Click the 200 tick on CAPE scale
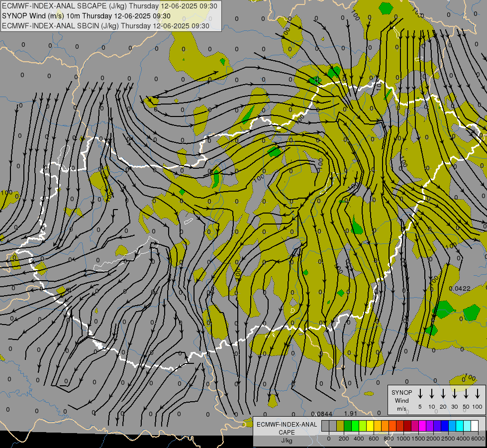This screenshot has height=448, width=487. click(344, 439)
